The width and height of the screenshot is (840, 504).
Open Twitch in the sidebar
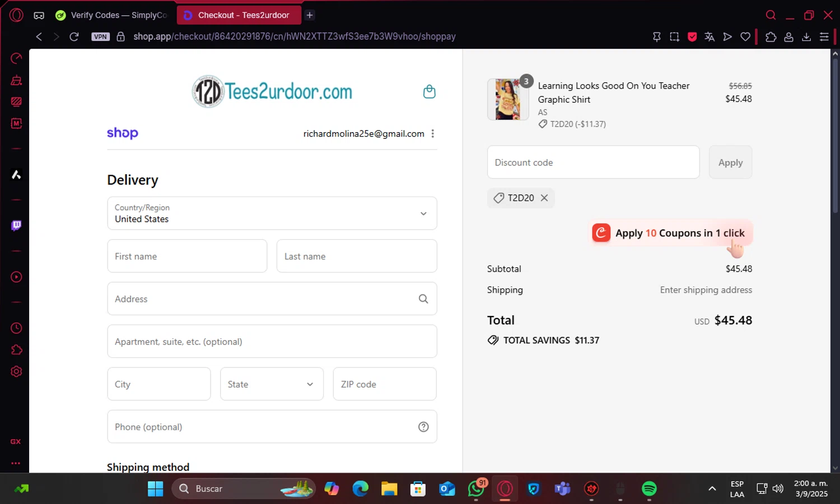[x=16, y=225]
